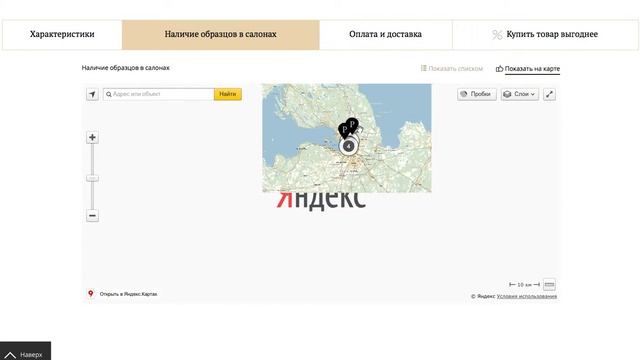Open the Характеристики tab

[62, 35]
